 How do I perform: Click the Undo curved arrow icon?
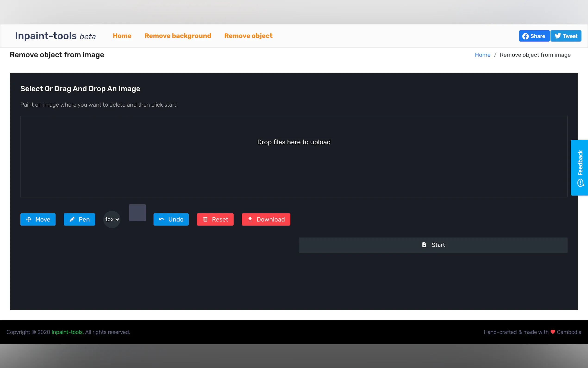[x=162, y=219]
